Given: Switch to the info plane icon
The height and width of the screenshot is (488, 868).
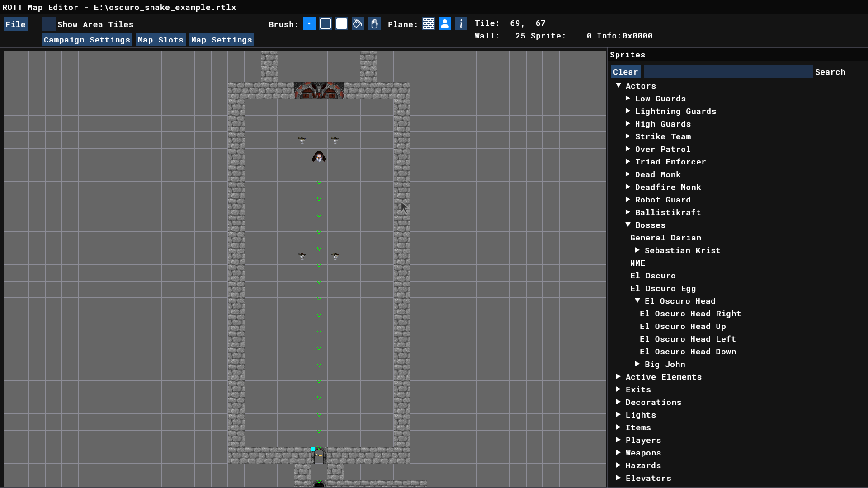Looking at the screenshot, I should point(461,24).
